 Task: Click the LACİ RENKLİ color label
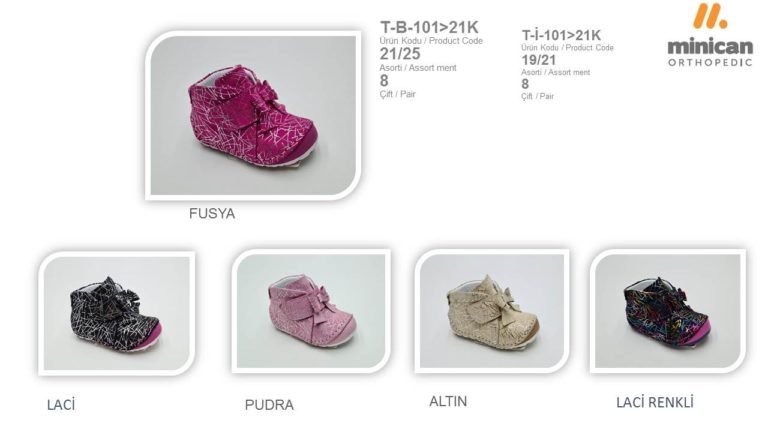pyautogui.click(x=655, y=403)
